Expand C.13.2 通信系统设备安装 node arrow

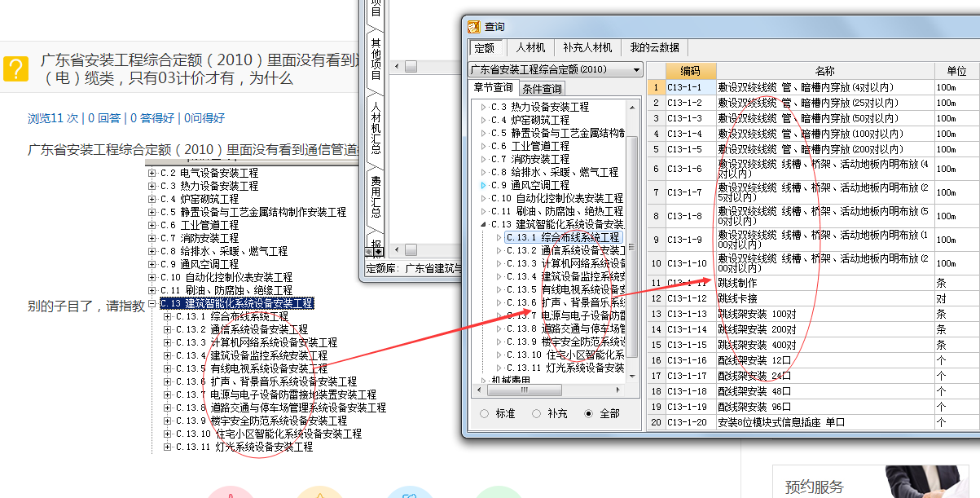click(x=499, y=250)
